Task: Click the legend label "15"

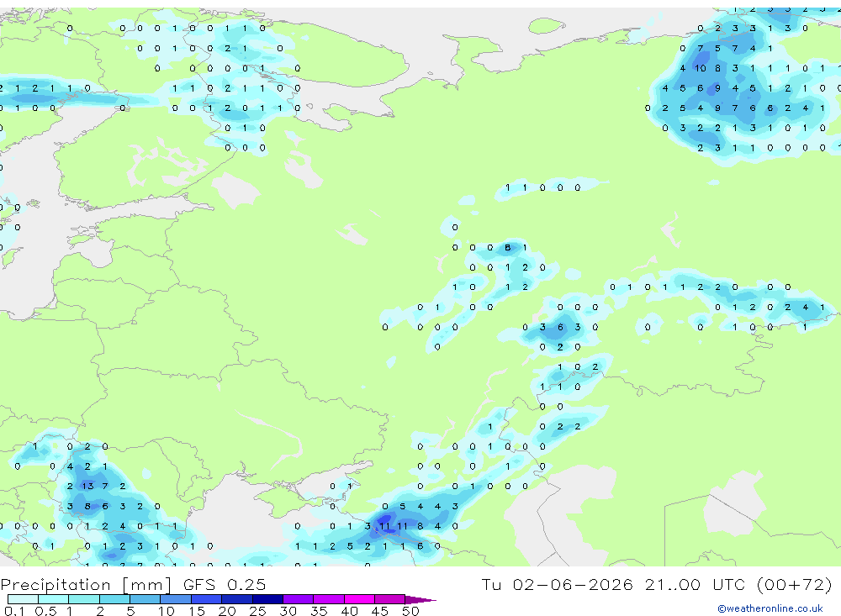Action: point(197,611)
